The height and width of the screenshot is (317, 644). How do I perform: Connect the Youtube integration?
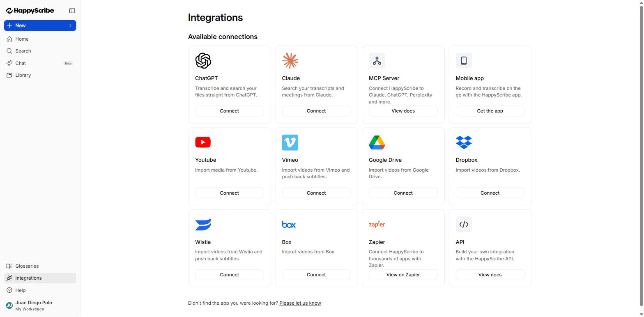pyautogui.click(x=229, y=193)
